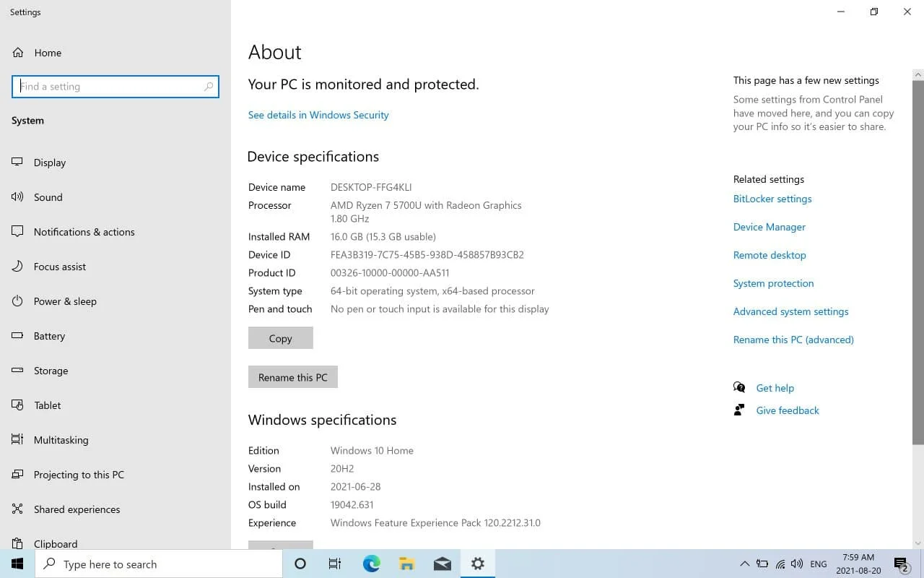Open the Windows Start menu
Screen dimensions: 924x578
(x=17, y=564)
